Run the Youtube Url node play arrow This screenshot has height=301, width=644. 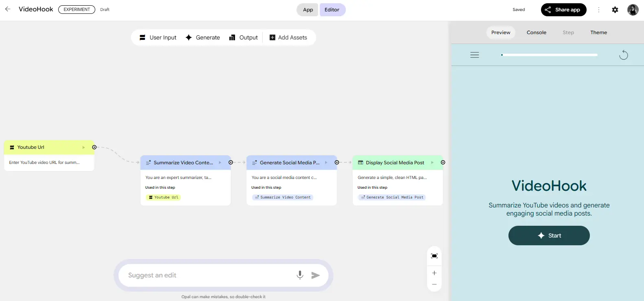[x=83, y=147]
